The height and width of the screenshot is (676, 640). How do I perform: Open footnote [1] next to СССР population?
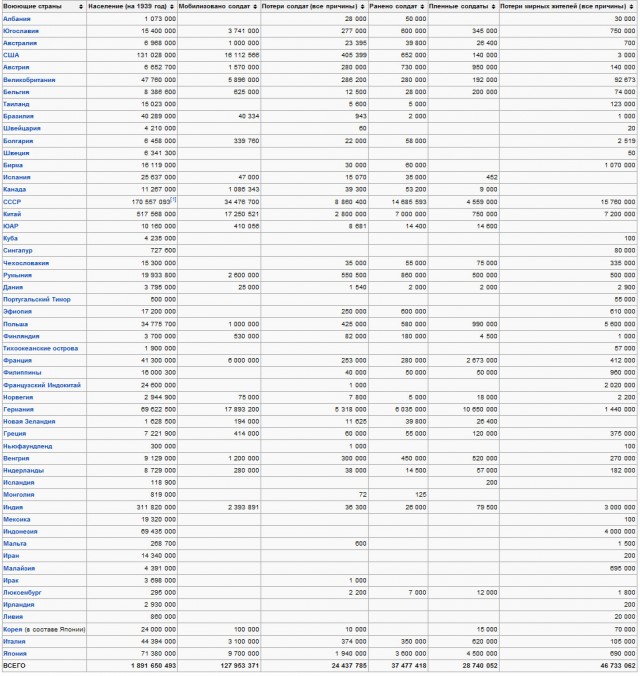pyautogui.click(x=173, y=200)
